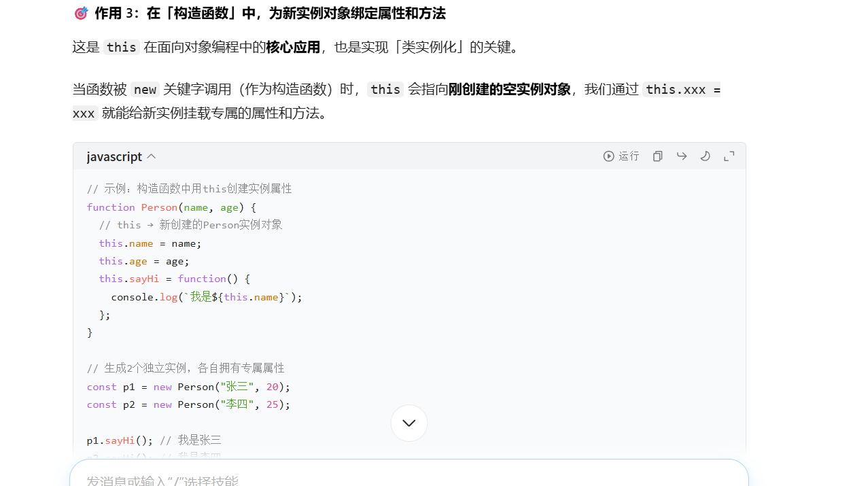868x486 pixels.
Task: Collapse the javascript code block via its chevron
Action: (151, 156)
